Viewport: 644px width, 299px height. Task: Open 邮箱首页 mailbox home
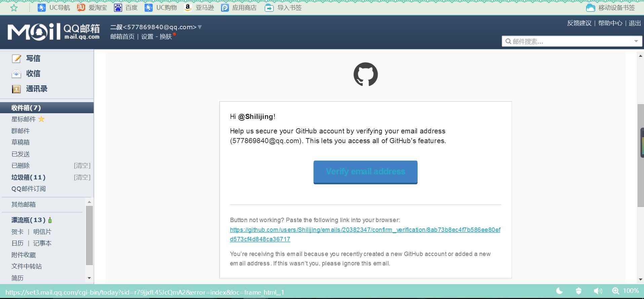122,36
